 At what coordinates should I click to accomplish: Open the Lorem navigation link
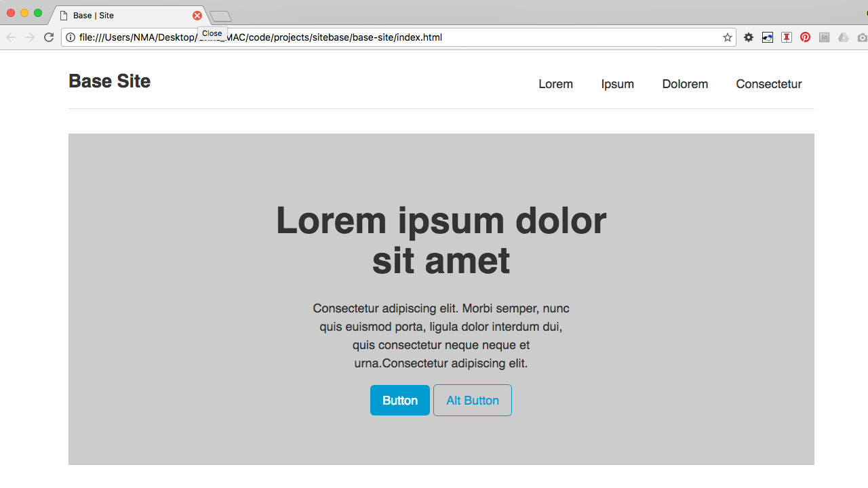[x=555, y=84]
